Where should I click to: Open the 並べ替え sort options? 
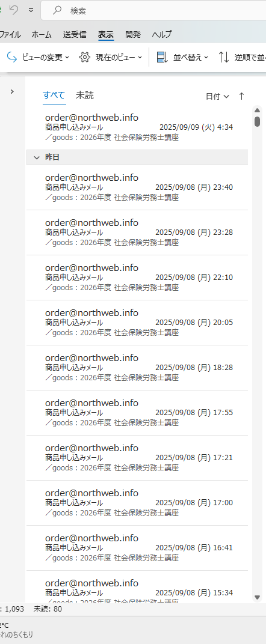[x=182, y=58]
